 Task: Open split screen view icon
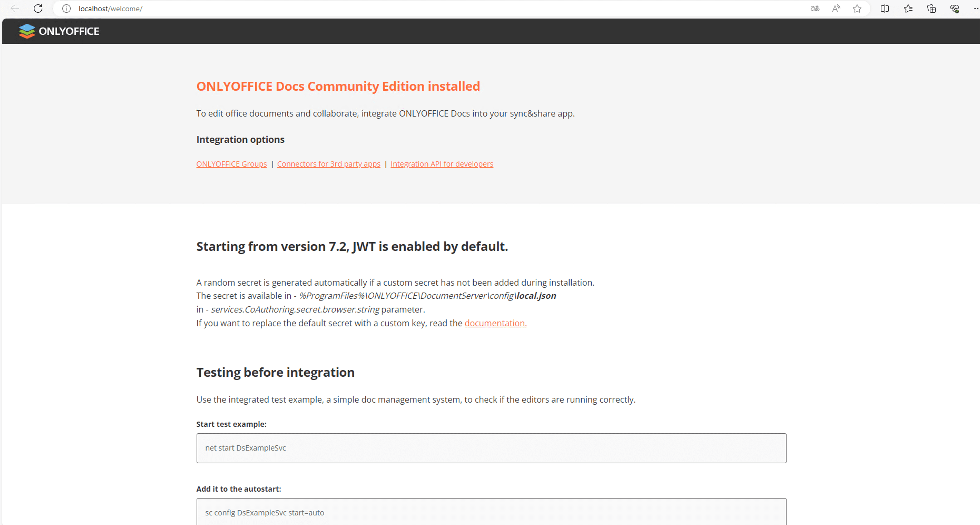coord(885,8)
